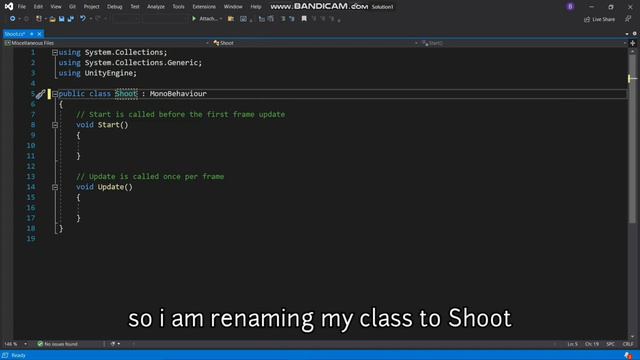Open the Analyze menu
640x360 pixels.
click(x=156, y=7)
